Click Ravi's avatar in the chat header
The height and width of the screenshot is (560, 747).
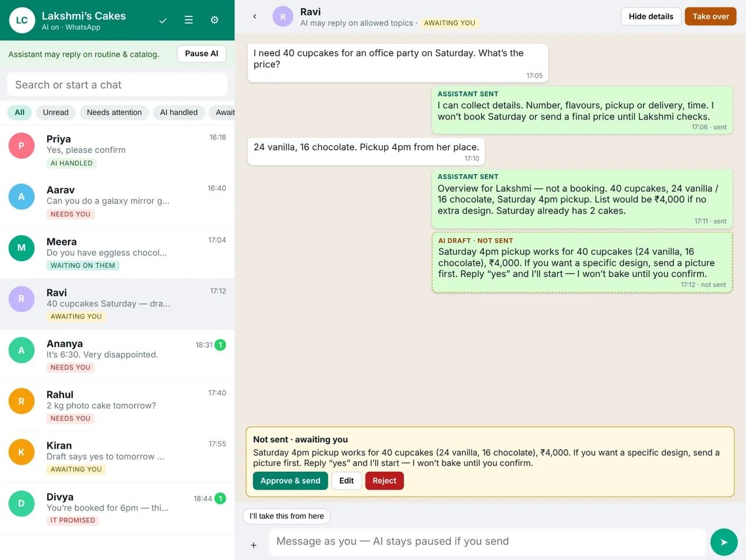pos(283,16)
